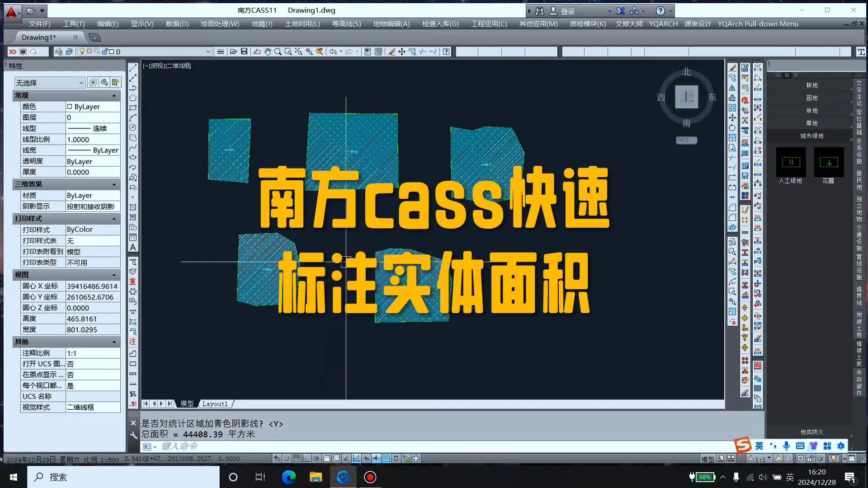
Task: Select the 林地 category in right panel
Action: [x=811, y=110]
